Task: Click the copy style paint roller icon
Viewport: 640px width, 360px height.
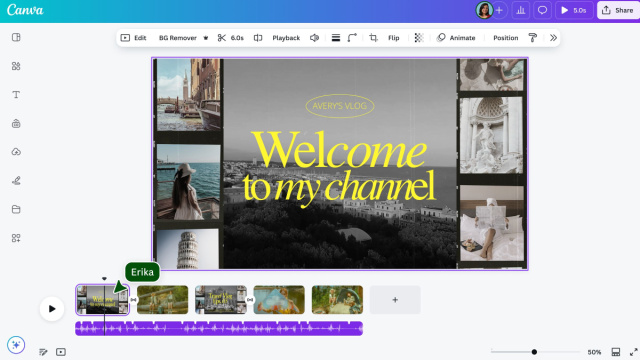Action: 533,38
